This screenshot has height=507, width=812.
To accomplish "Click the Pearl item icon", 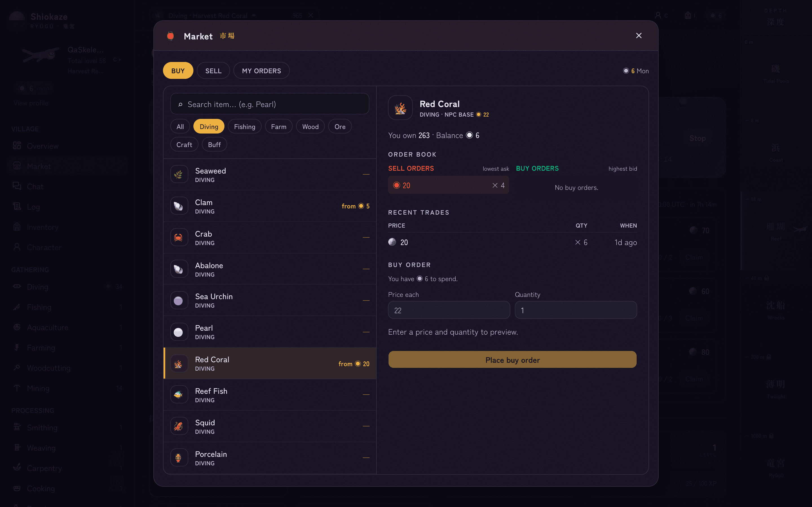I will (179, 332).
